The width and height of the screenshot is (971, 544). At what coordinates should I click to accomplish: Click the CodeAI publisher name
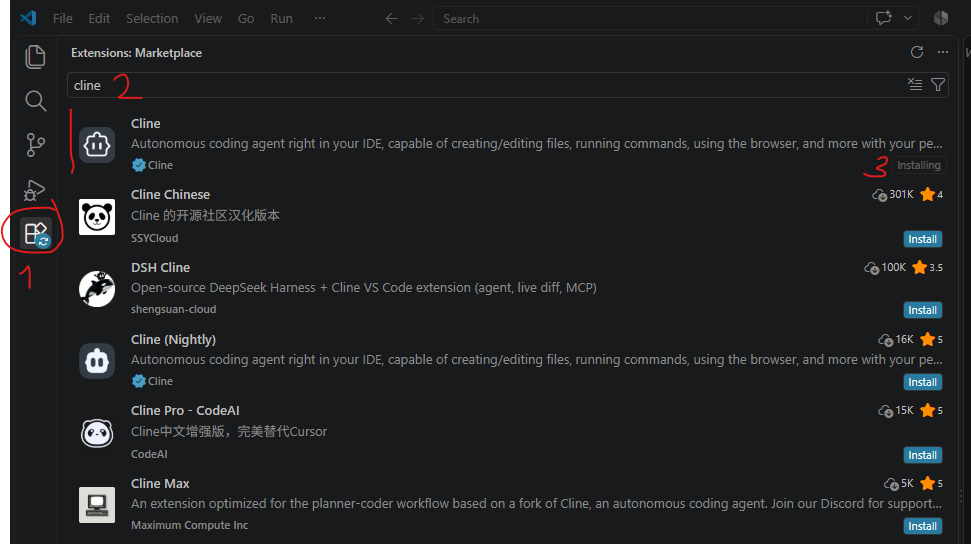tap(149, 454)
